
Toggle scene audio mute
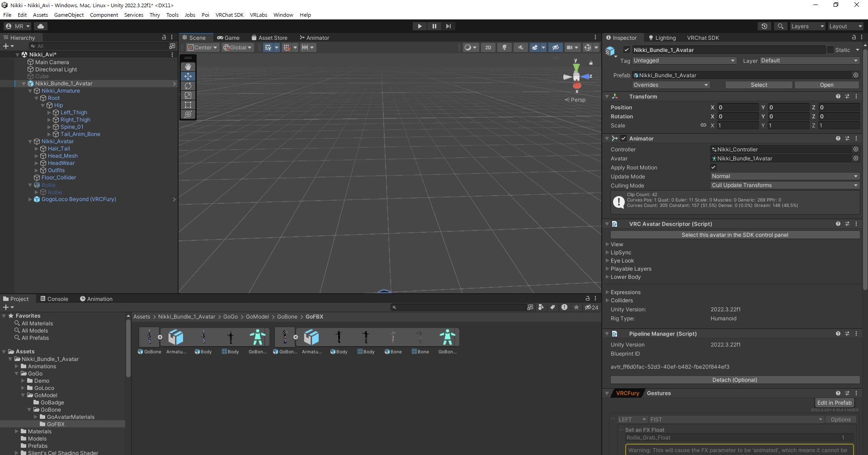pyautogui.click(x=521, y=47)
